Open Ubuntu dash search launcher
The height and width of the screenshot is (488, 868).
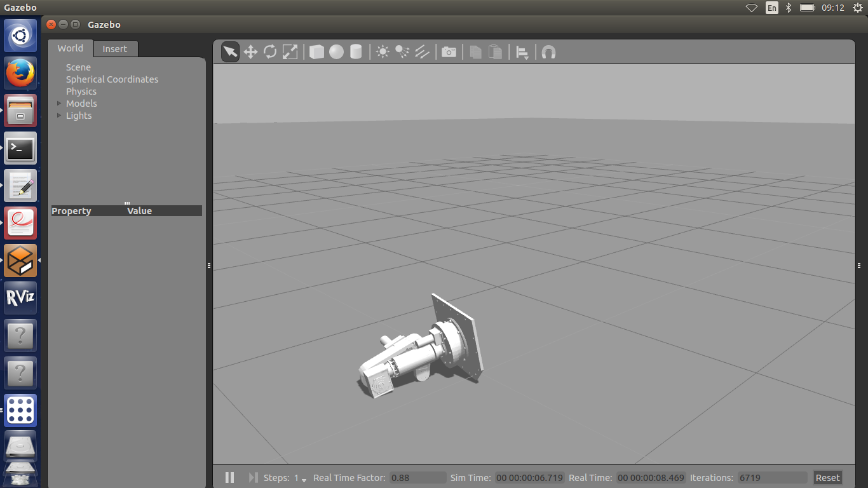point(20,36)
